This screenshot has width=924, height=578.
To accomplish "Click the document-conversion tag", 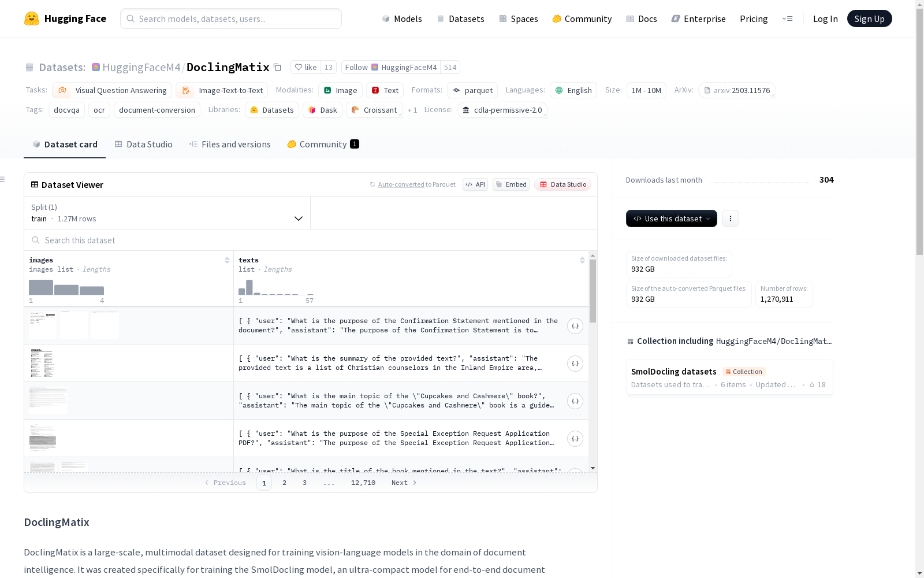I will click(x=157, y=110).
